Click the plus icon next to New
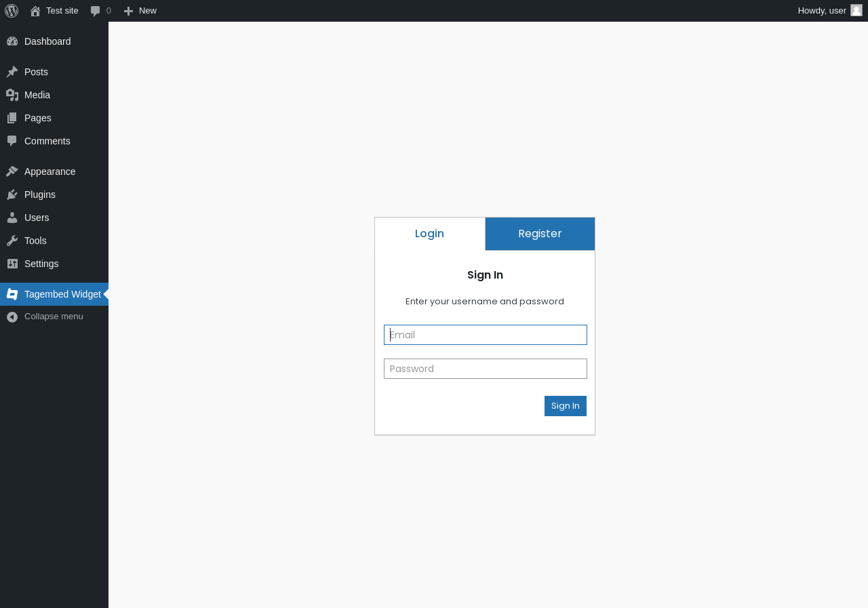 click(x=128, y=11)
